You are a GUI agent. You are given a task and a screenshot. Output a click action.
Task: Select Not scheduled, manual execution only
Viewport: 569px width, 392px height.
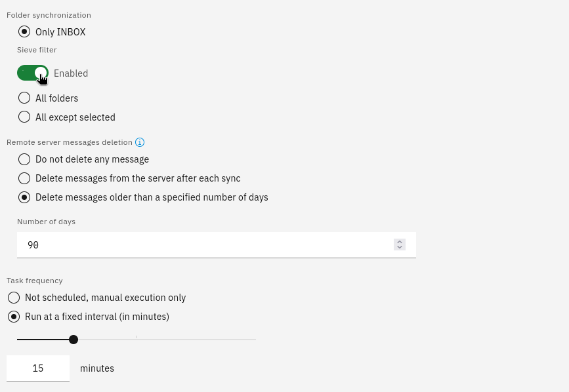[14, 298]
